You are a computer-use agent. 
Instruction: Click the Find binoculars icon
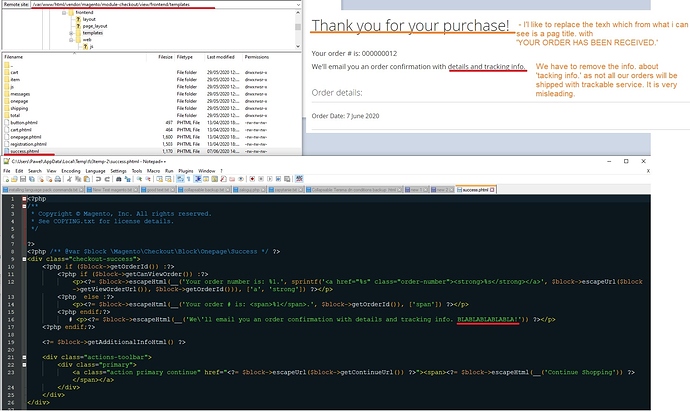pos(118,179)
